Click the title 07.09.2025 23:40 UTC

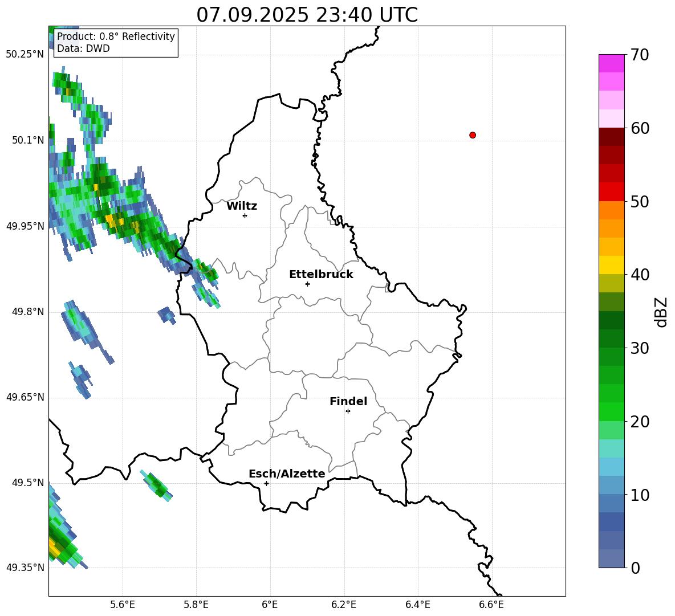[307, 15]
